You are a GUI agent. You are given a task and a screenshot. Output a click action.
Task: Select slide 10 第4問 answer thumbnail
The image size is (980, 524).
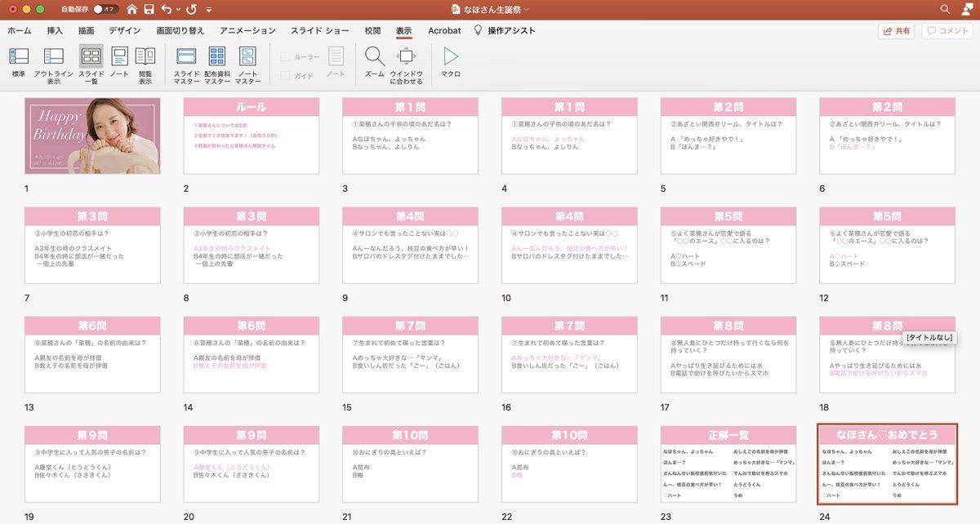(569, 245)
